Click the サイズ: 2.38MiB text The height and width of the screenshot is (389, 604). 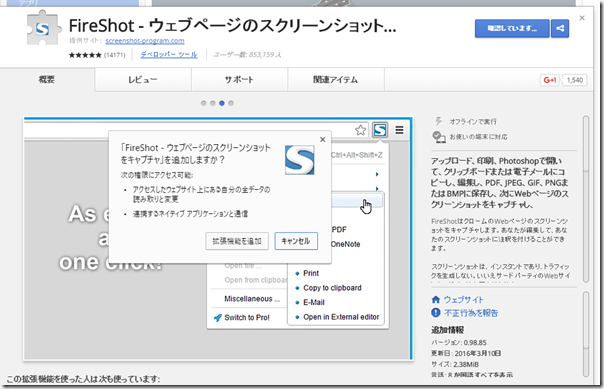[x=455, y=364]
